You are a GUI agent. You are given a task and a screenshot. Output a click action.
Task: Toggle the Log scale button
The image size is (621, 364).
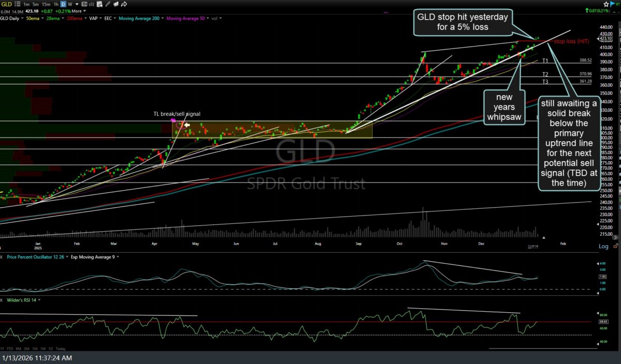click(603, 246)
